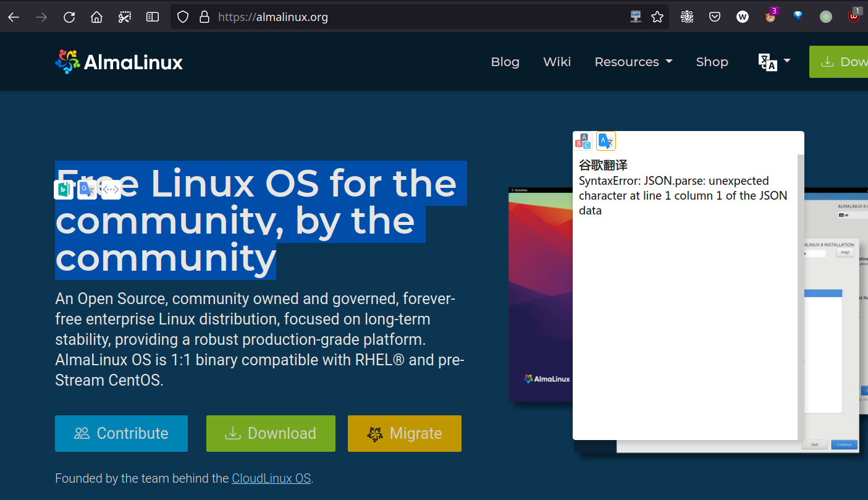
Task: Open the Pocket save icon
Action: click(715, 17)
